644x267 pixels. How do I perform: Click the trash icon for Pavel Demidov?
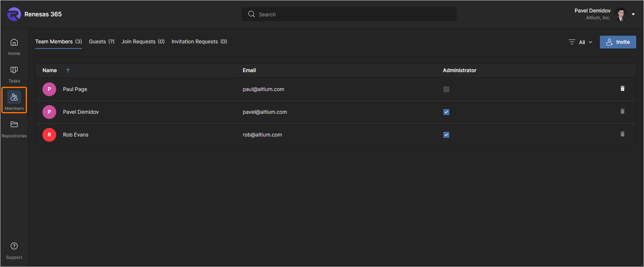(623, 111)
